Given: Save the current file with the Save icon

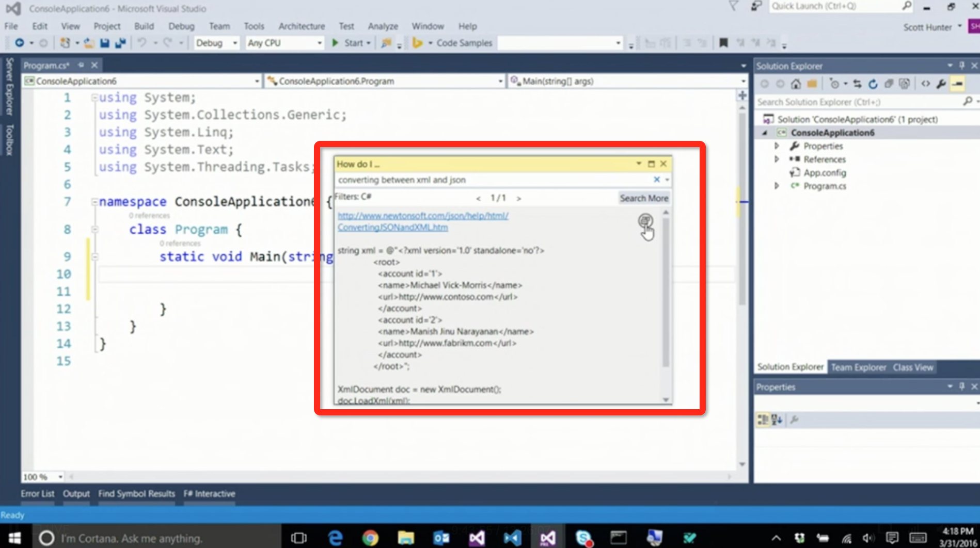Looking at the screenshot, I should click(104, 43).
